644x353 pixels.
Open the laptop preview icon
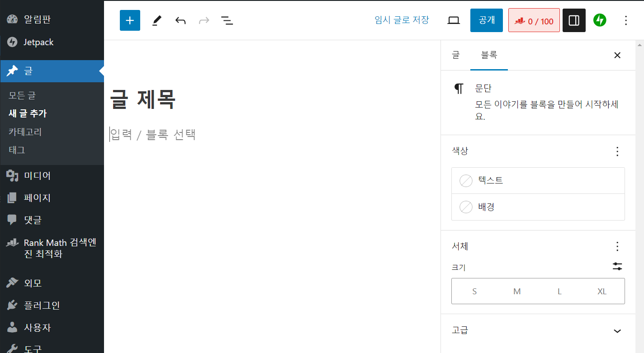(x=454, y=20)
